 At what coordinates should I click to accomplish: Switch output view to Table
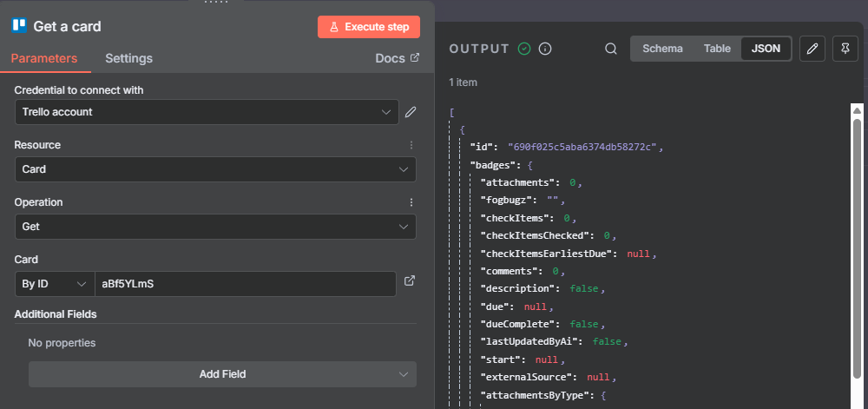coord(716,49)
